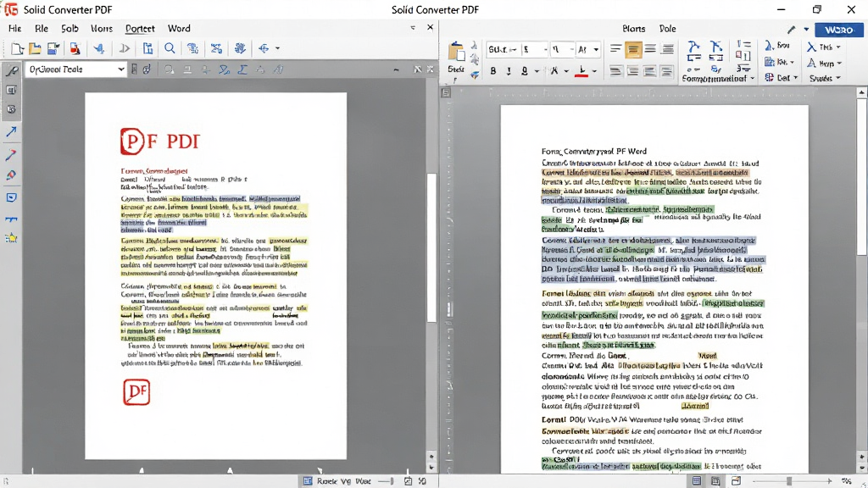Click the blue back arrow icon
Screen dimensions: 868x488
point(99,48)
